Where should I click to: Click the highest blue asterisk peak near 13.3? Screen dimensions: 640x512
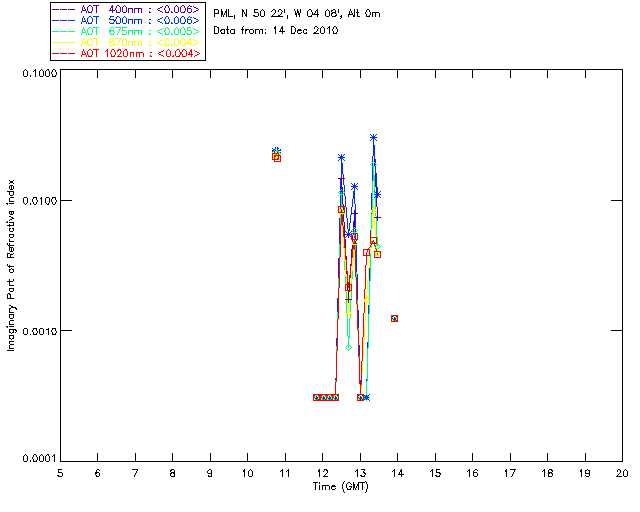(373, 138)
